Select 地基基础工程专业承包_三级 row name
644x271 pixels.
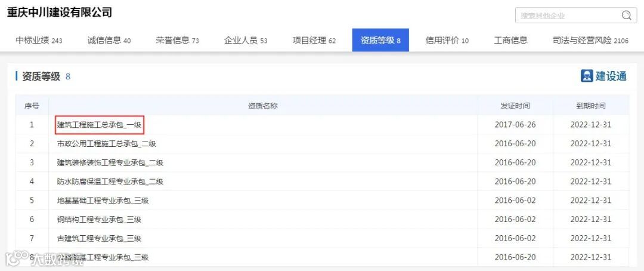(x=103, y=201)
